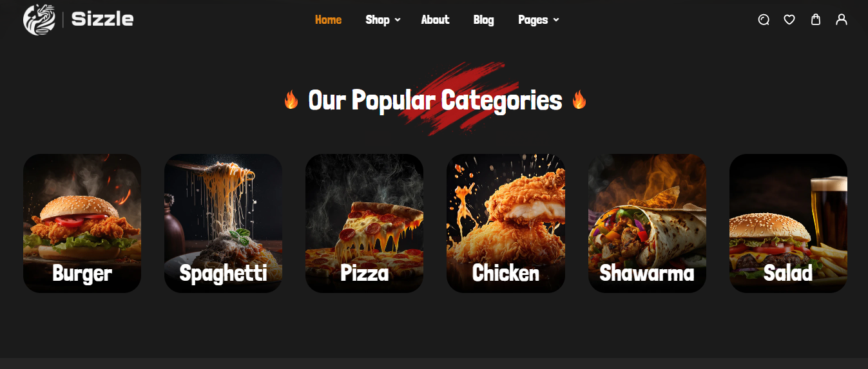The image size is (868, 369).
Task: Select the Pizza category card
Action: (364, 223)
